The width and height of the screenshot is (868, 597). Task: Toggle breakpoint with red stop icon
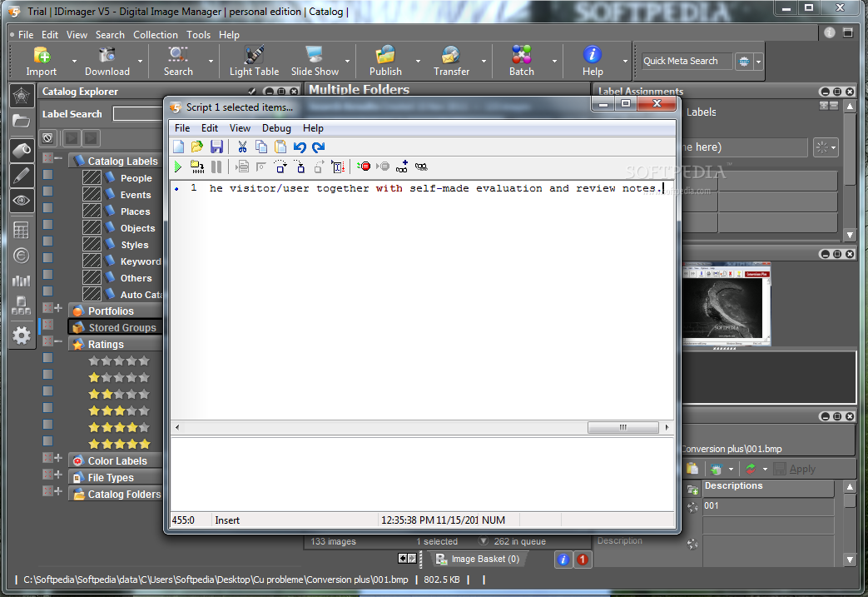(x=364, y=167)
